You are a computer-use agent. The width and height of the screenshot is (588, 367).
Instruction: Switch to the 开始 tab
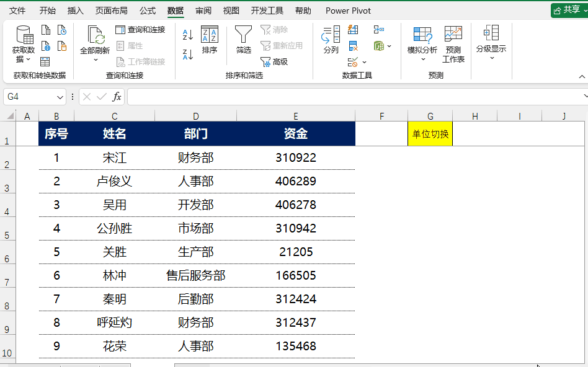click(48, 11)
